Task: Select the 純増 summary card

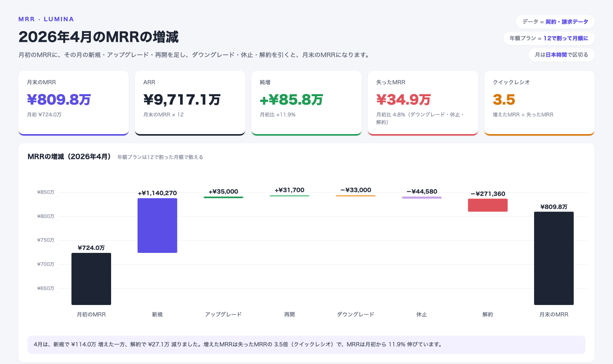Action: click(x=306, y=103)
